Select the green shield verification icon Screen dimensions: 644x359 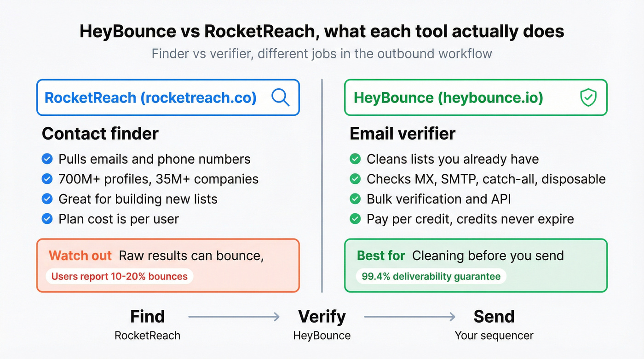tap(588, 97)
